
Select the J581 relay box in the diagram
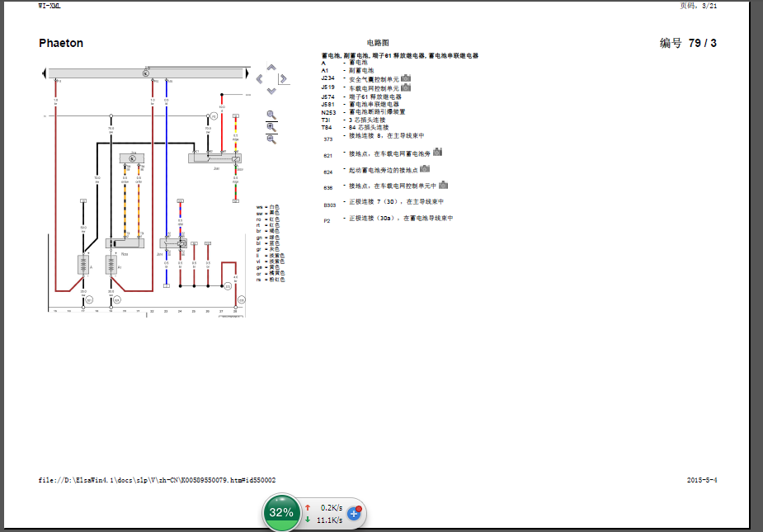pyautogui.click(x=214, y=158)
